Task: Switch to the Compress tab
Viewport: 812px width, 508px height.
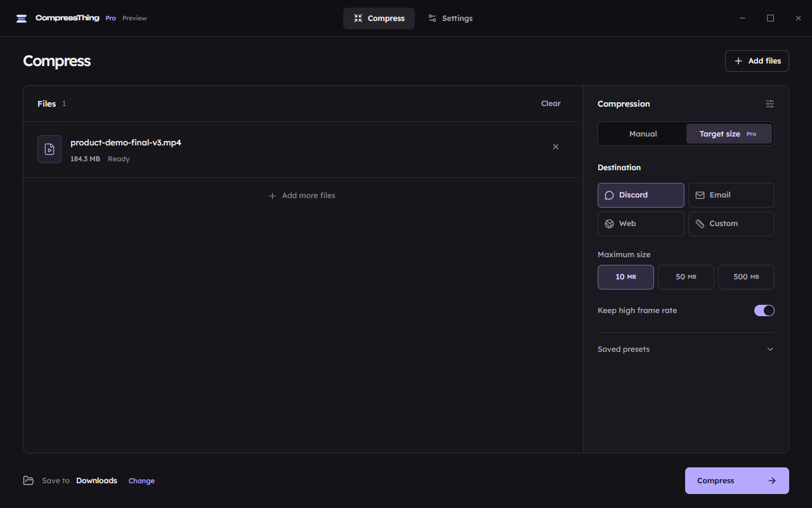Action: click(x=379, y=18)
